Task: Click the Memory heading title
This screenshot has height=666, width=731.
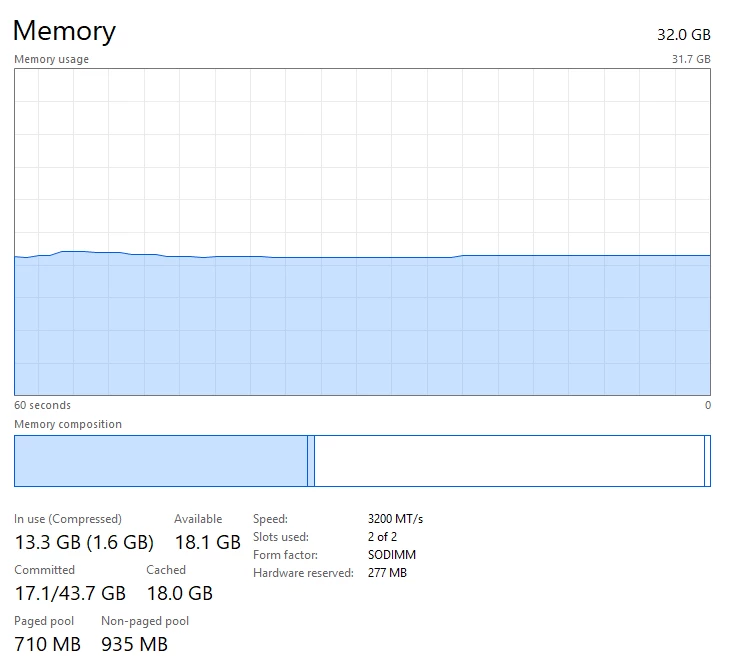Action: pyautogui.click(x=64, y=32)
